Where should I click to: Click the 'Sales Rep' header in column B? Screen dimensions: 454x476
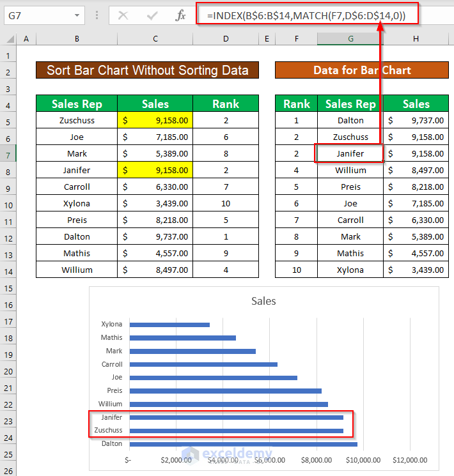(x=77, y=104)
